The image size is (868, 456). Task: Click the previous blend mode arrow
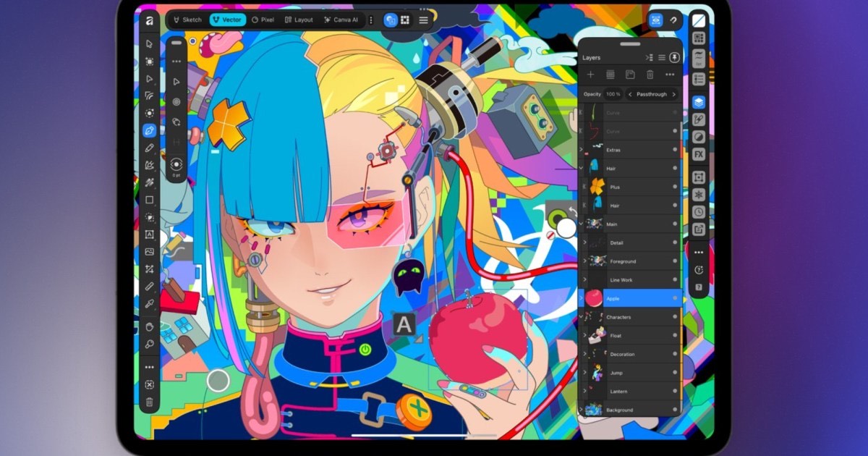tap(629, 94)
